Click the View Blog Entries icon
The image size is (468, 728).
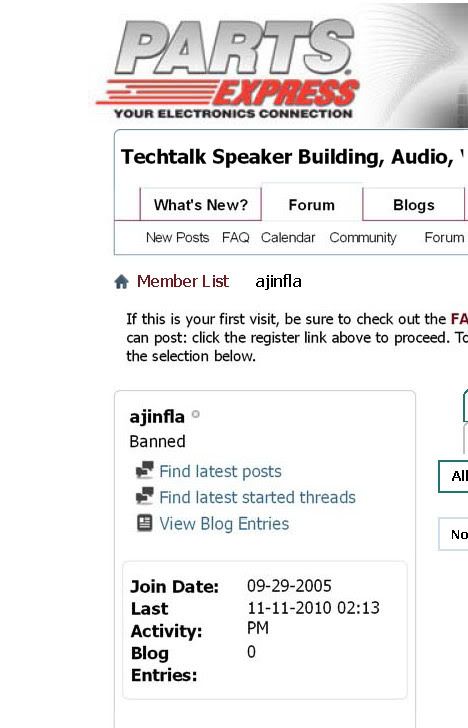click(x=144, y=523)
